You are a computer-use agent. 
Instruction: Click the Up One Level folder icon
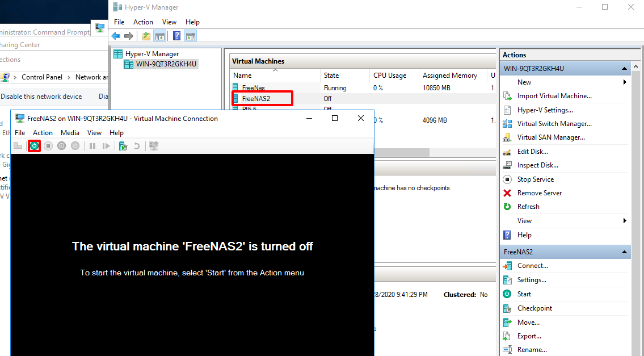click(x=146, y=36)
